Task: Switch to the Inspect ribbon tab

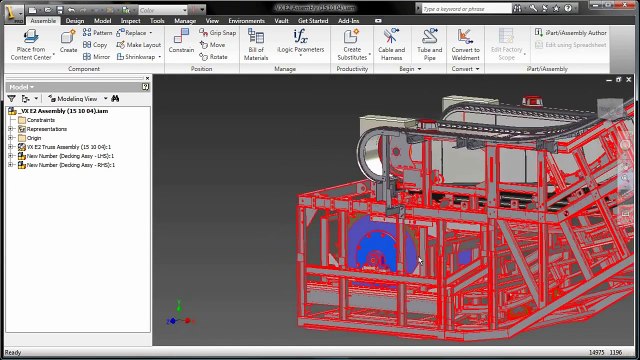Action: 130,20
